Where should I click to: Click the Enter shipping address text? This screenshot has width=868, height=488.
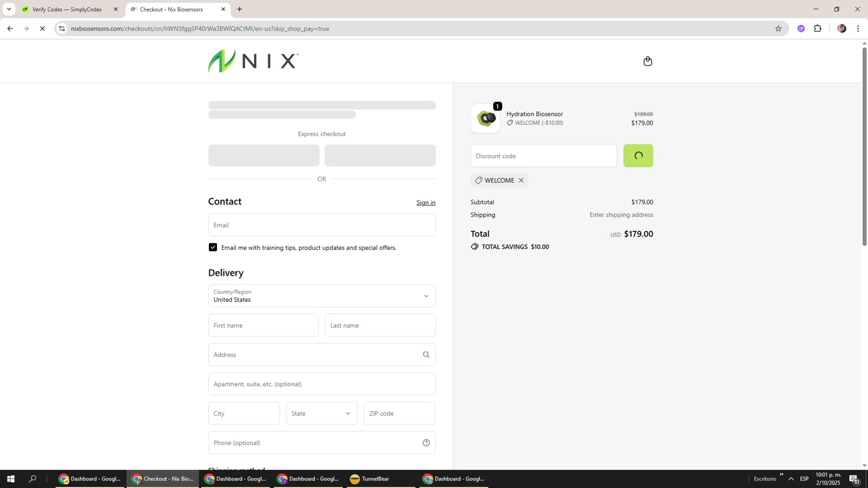pos(621,215)
